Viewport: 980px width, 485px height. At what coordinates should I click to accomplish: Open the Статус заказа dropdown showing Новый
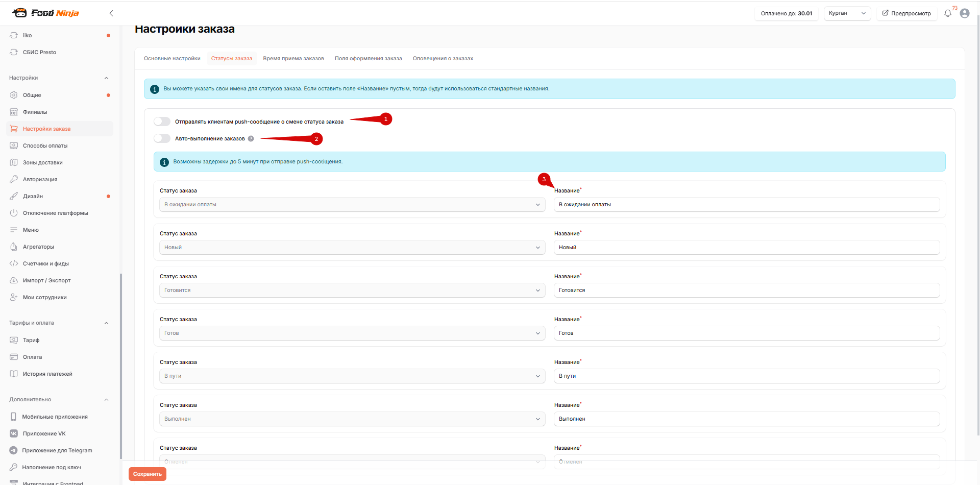[x=352, y=247]
